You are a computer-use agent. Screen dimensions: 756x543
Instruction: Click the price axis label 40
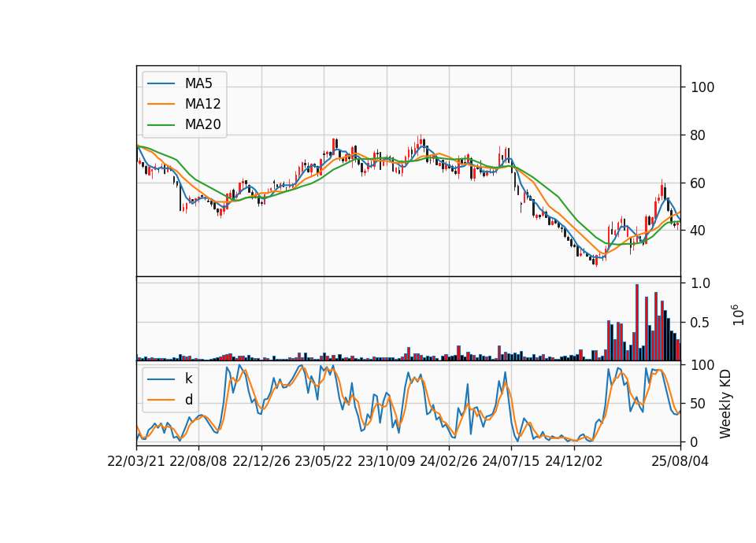pos(699,231)
